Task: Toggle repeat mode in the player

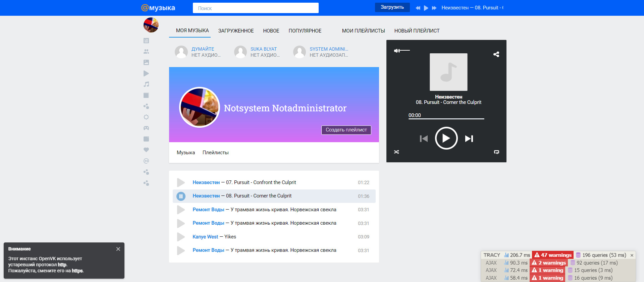Action: coord(496,152)
